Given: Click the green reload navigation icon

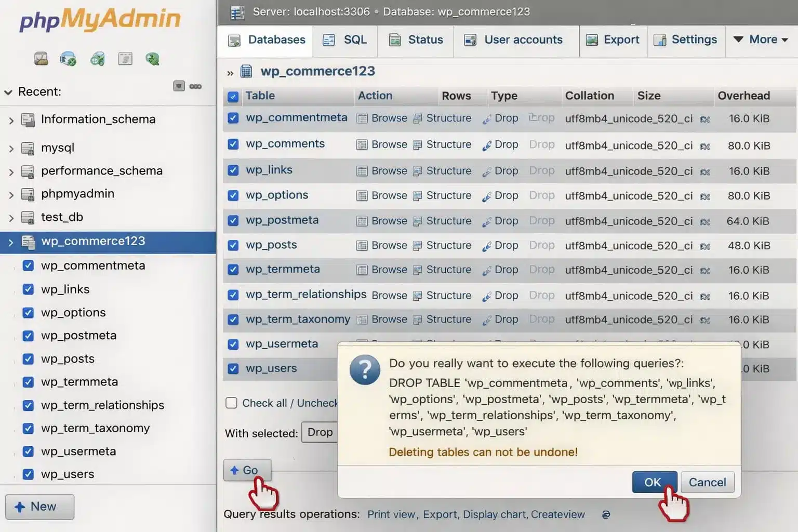Looking at the screenshot, I should 152,59.
